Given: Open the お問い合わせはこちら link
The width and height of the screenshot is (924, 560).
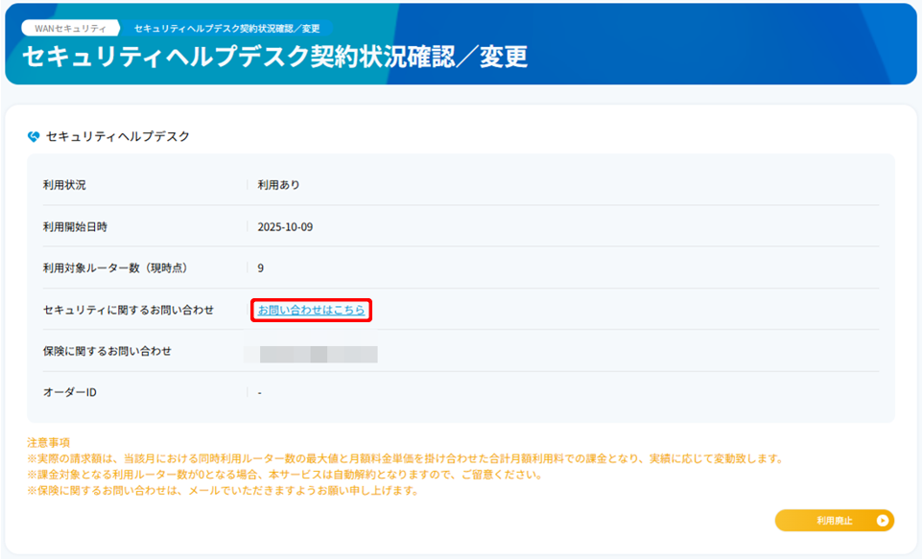Looking at the screenshot, I should [x=311, y=310].
